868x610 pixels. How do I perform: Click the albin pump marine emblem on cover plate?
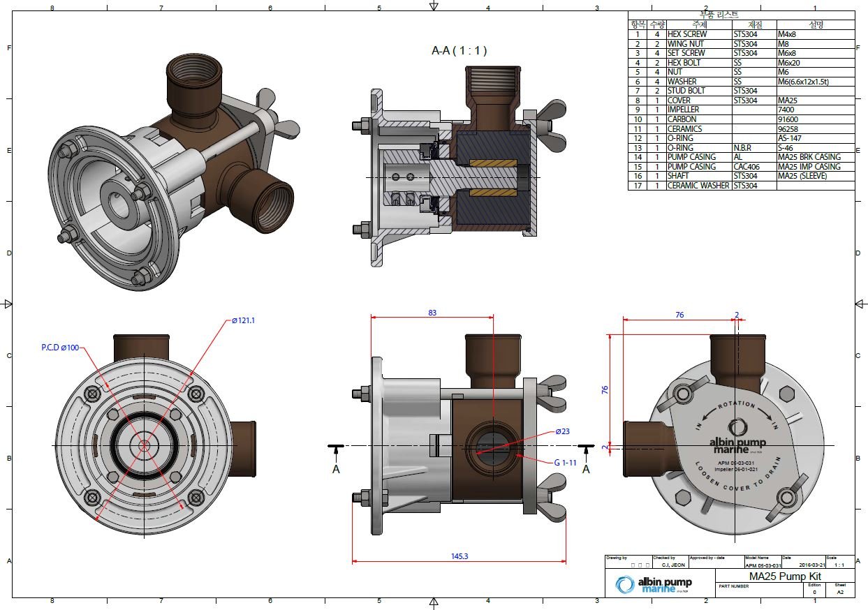click(737, 438)
